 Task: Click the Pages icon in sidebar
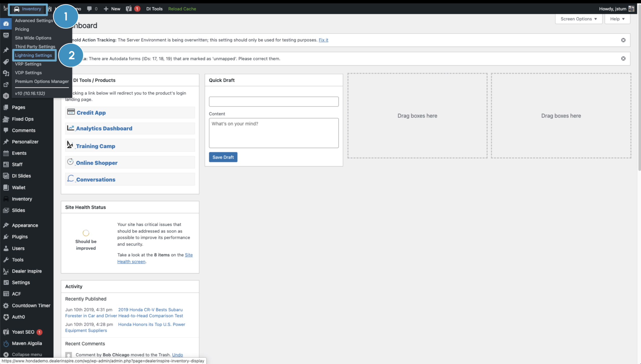[6, 107]
